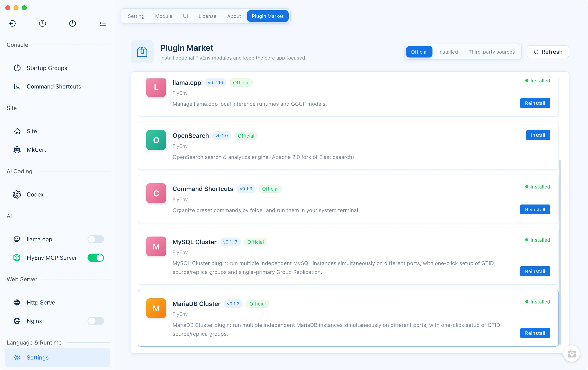This screenshot has height=370, width=588.
Task: Click the llama.cpp sidebar robot icon
Action: click(17, 239)
